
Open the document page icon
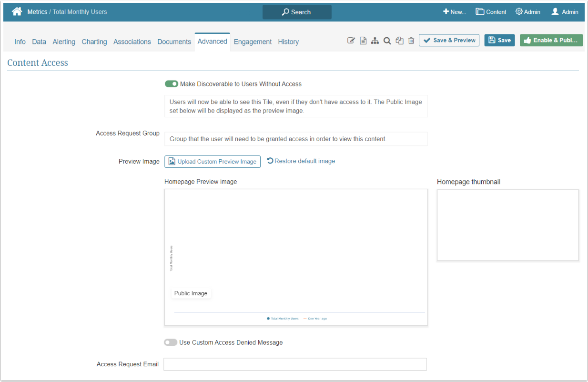click(363, 41)
